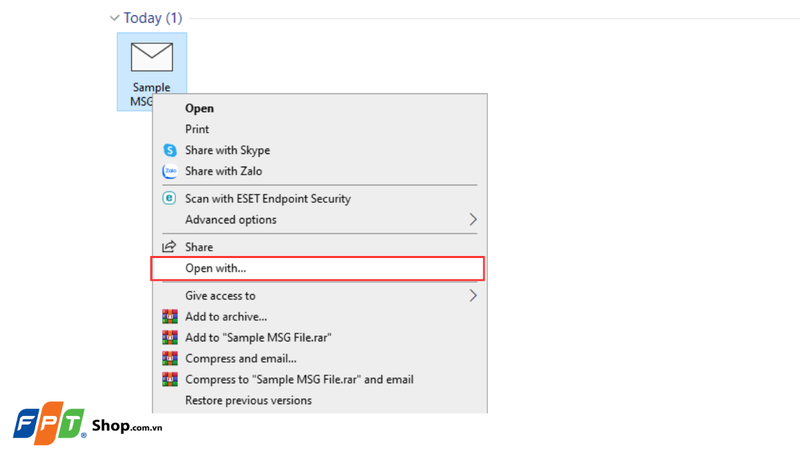Click the Zalo icon in context menu

point(170,171)
